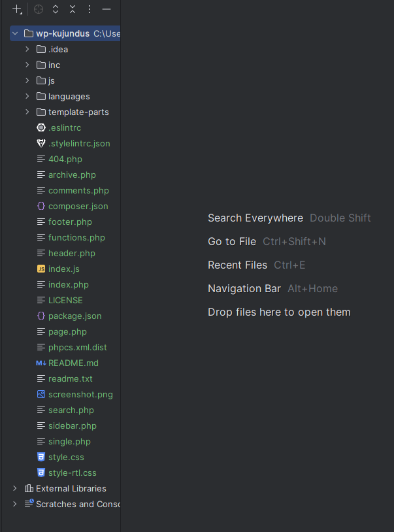
Task: Click the .eslintrc config file icon
Action: click(x=41, y=127)
